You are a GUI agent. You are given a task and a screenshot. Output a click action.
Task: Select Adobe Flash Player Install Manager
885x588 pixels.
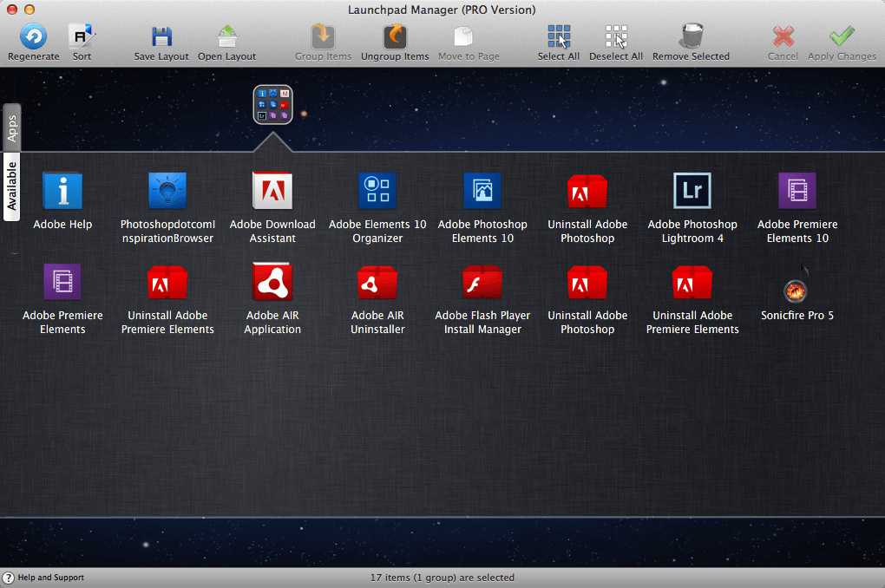click(x=482, y=282)
